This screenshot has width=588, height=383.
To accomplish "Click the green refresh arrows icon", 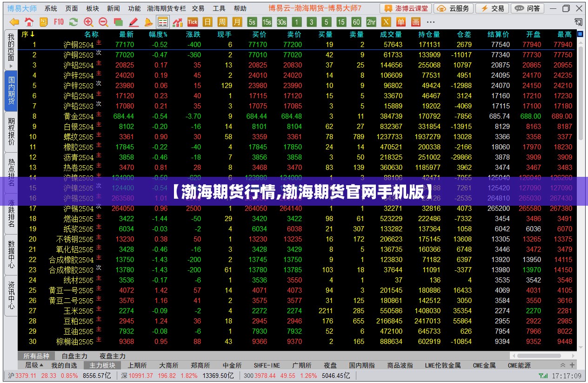I will click(73, 22).
